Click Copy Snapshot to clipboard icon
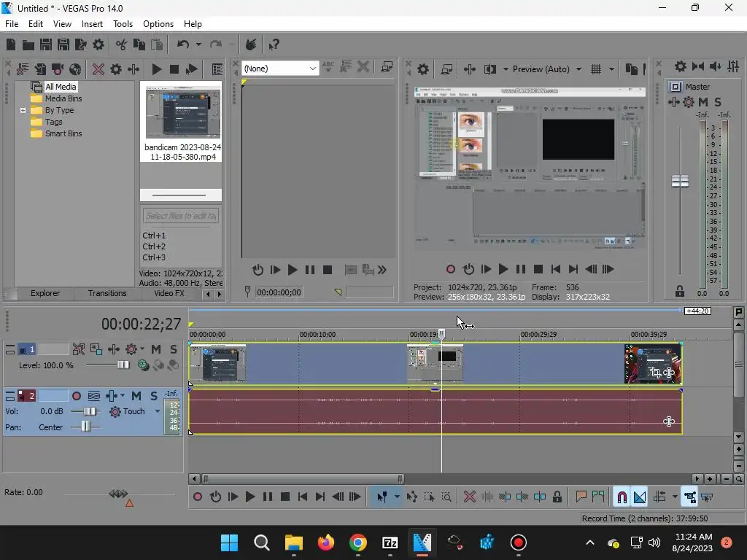Image resolution: width=747 pixels, height=560 pixels. (631, 69)
